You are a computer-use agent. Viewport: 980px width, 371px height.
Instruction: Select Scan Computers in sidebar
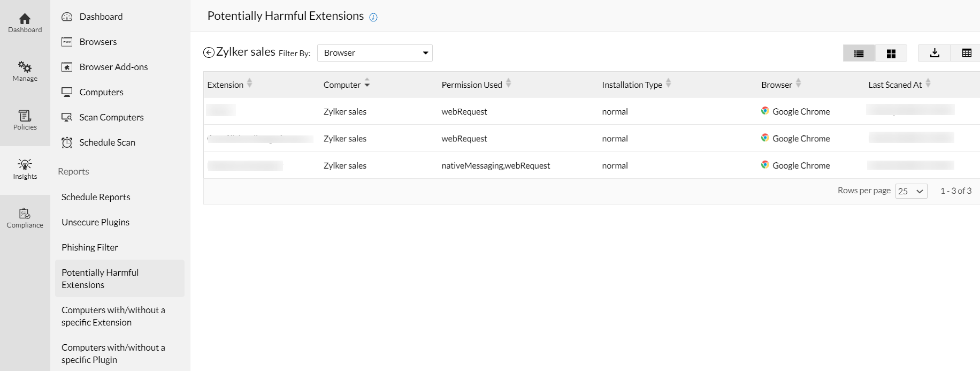pos(111,117)
